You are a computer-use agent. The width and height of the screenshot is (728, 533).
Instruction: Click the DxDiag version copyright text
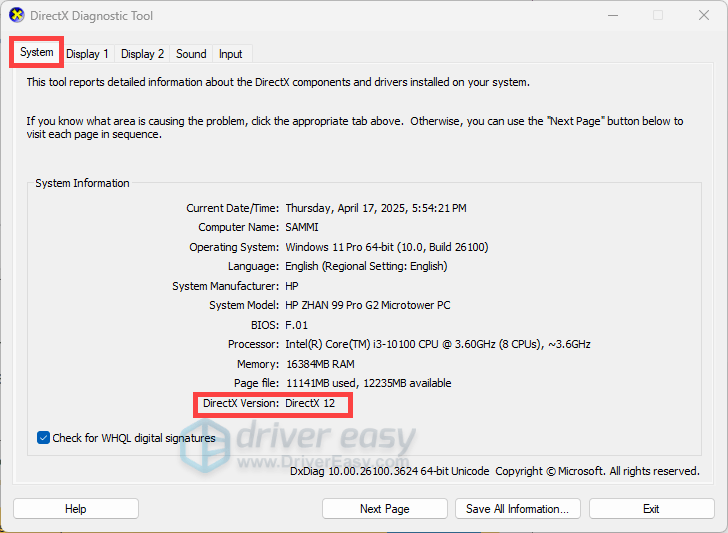click(x=494, y=471)
